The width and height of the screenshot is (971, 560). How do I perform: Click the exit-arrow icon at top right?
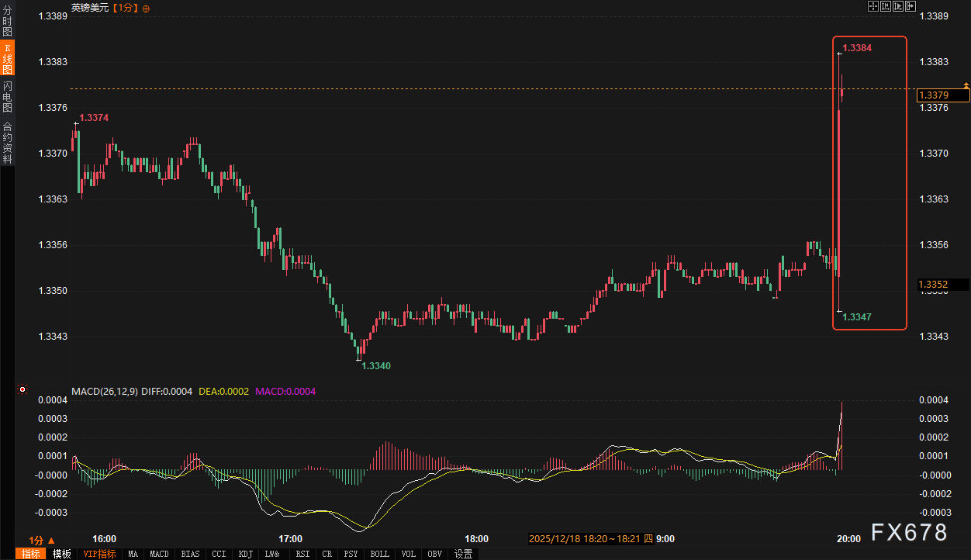(x=911, y=6)
